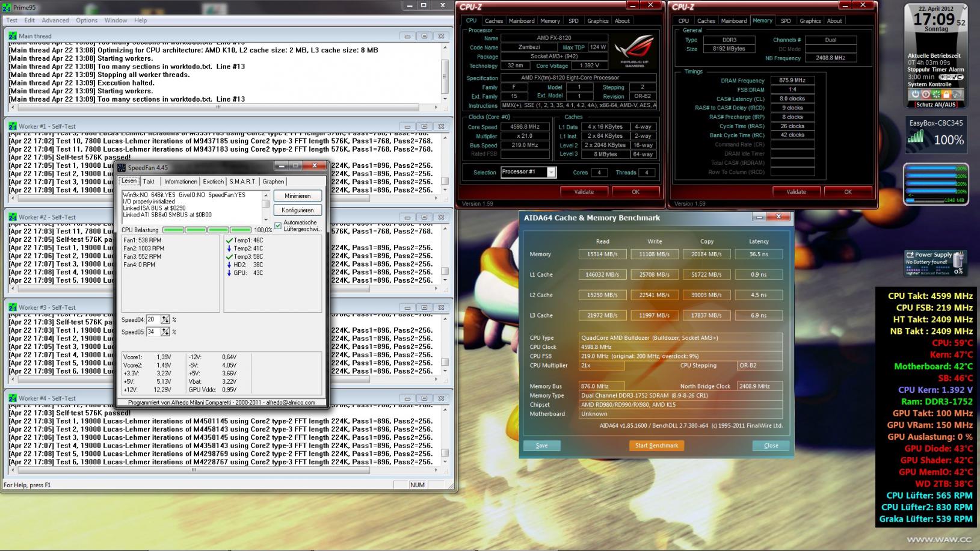Click the green checkmark beside Temp3 in SpeedFan

pyautogui.click(x=229, y=256)
